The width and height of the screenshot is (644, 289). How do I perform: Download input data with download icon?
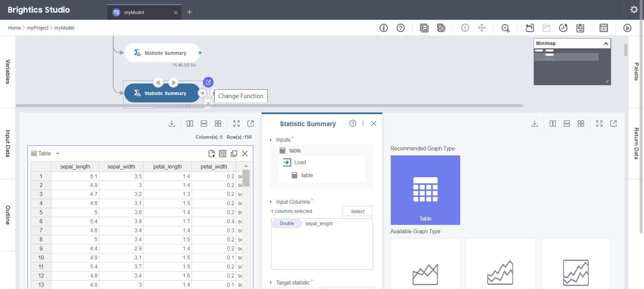tap(172, 124)
